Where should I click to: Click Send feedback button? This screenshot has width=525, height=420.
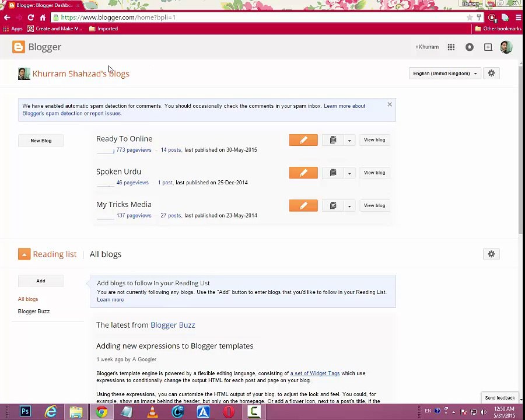[499, 398]
